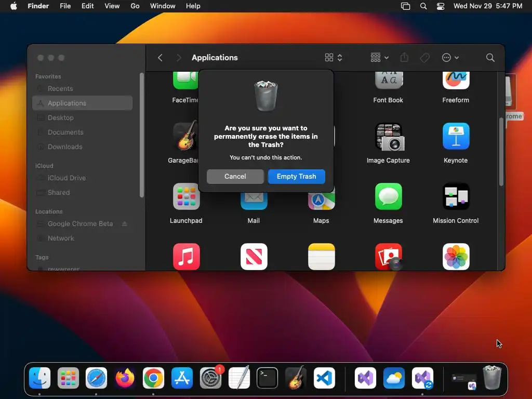Screen dimensions: 532x399
Task: Select Downloads in the sidebar
Action: click(83, 147)
